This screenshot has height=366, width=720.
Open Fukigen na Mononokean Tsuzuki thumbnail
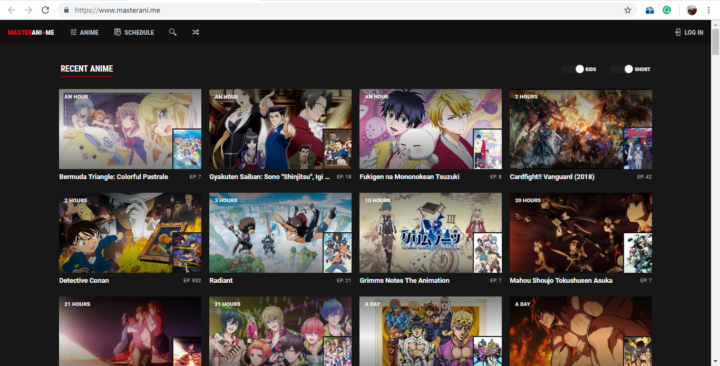(x=430, y=129)
